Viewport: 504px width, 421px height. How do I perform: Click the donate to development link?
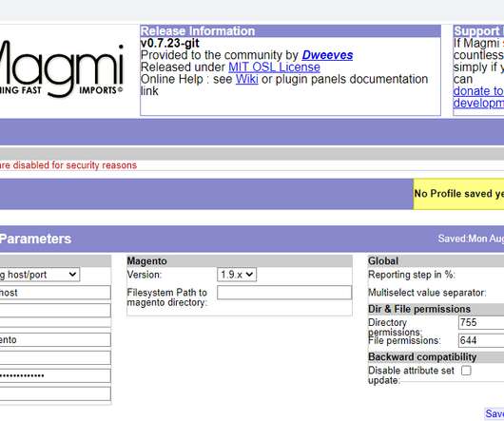point(478,97)
